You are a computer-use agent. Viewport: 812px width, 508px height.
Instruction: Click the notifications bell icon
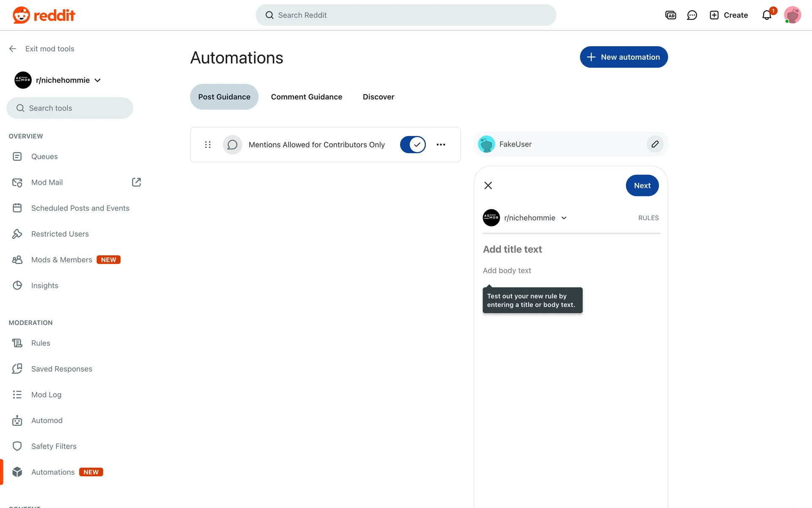[767, 15]
